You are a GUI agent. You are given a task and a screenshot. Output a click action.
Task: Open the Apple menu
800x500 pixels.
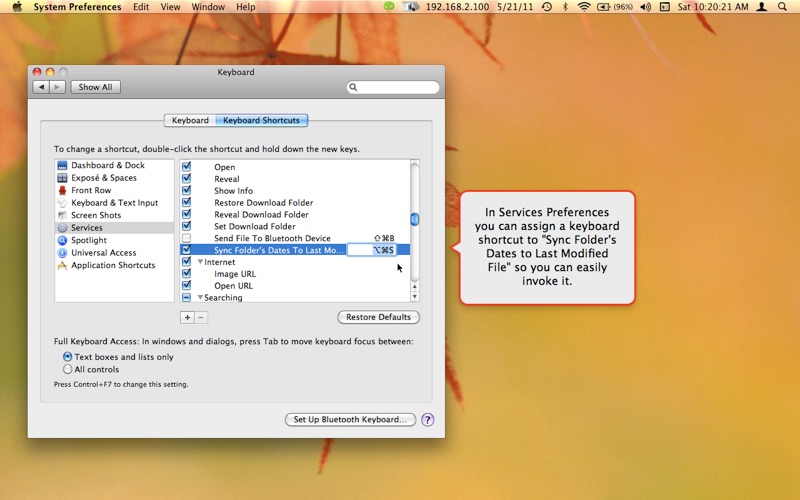[x=17, y=7]
